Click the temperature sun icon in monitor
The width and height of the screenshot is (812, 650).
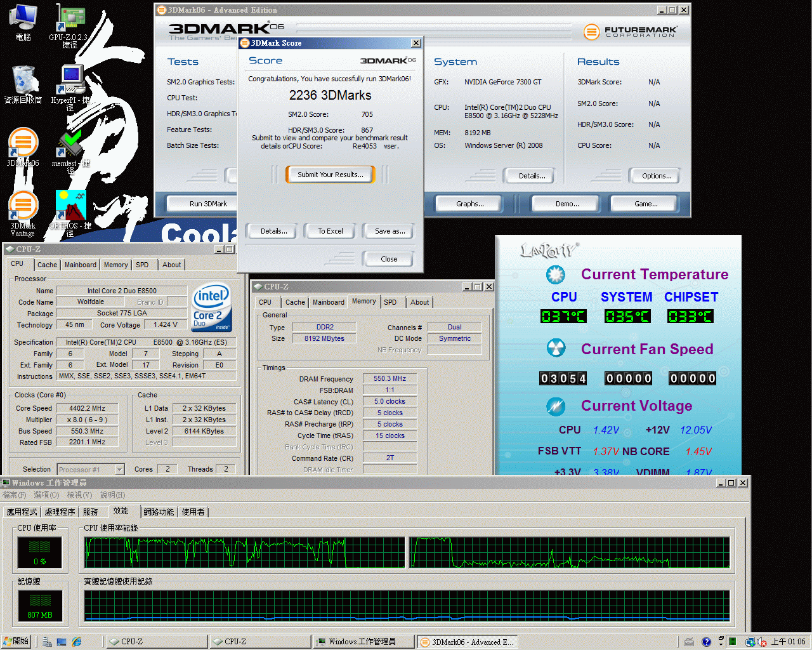click(x=556, y=274)
